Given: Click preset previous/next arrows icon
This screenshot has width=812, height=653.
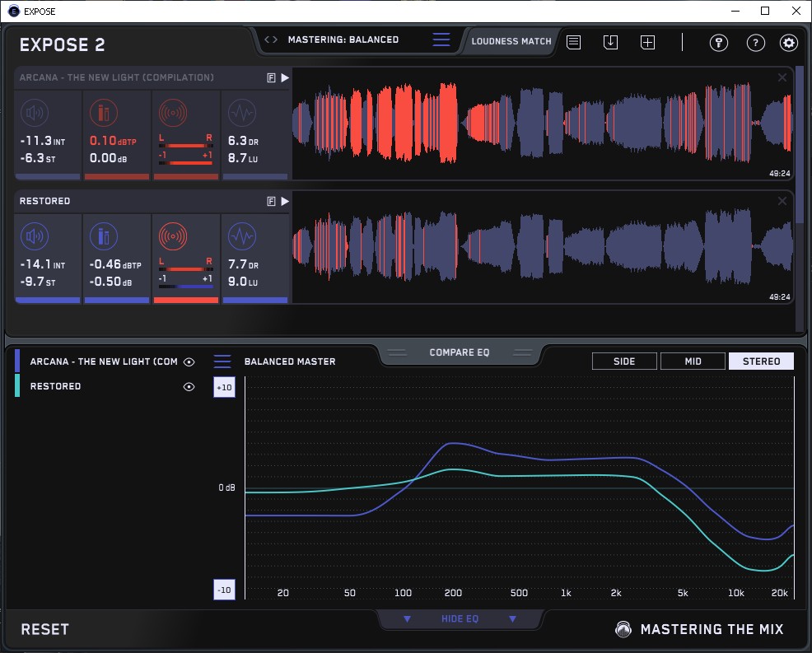Looking at the screenshot, I should pyautogui.click(x=270, y=40).
